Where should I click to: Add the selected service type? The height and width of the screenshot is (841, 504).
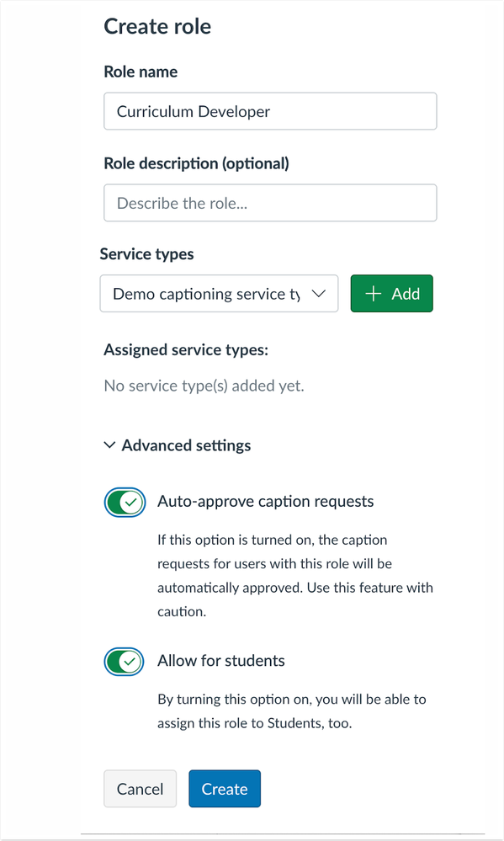[x=391, y=294]
